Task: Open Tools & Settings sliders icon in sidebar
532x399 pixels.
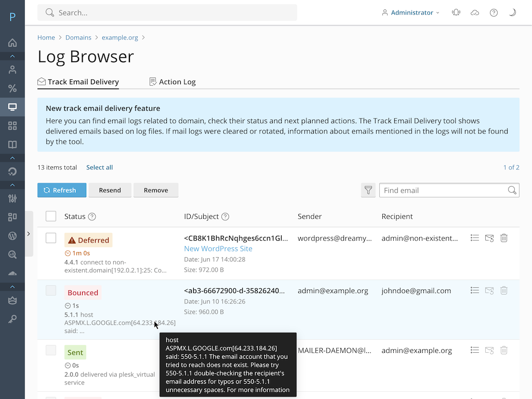Action: click(x=11, y=198)
